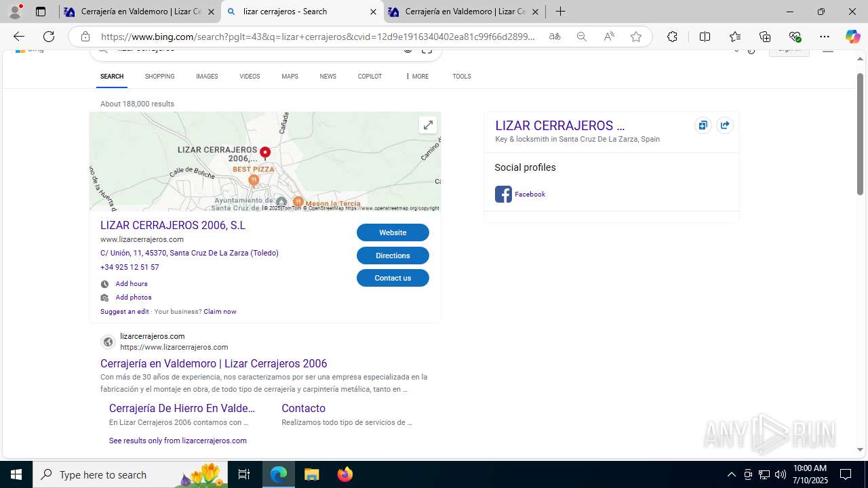Screen dimensions: 868x488
Task: Open Read aloud in address bar
Action: [x=609, y=37]
